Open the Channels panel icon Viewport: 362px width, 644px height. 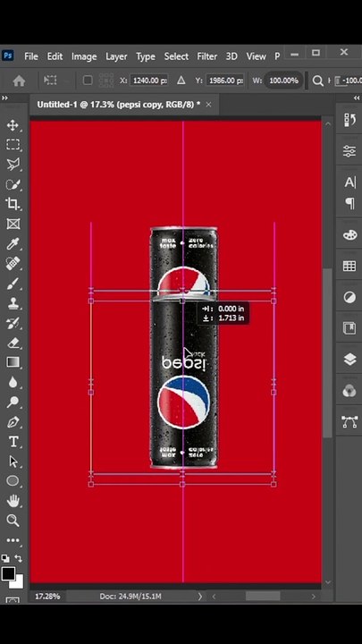coord(349,391)
